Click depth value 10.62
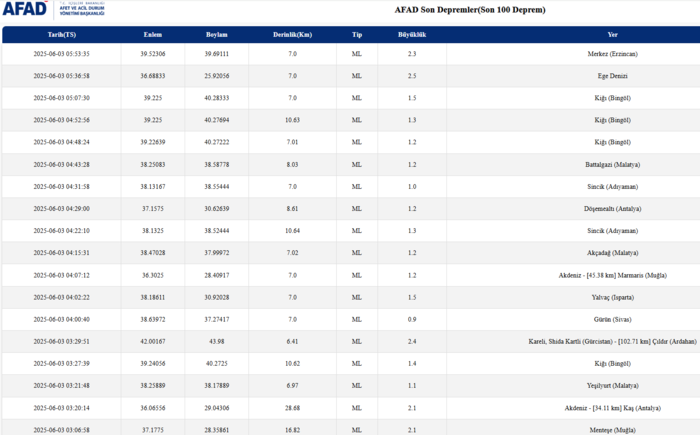This screenshot has width=700, height=435. click(292, 364)
